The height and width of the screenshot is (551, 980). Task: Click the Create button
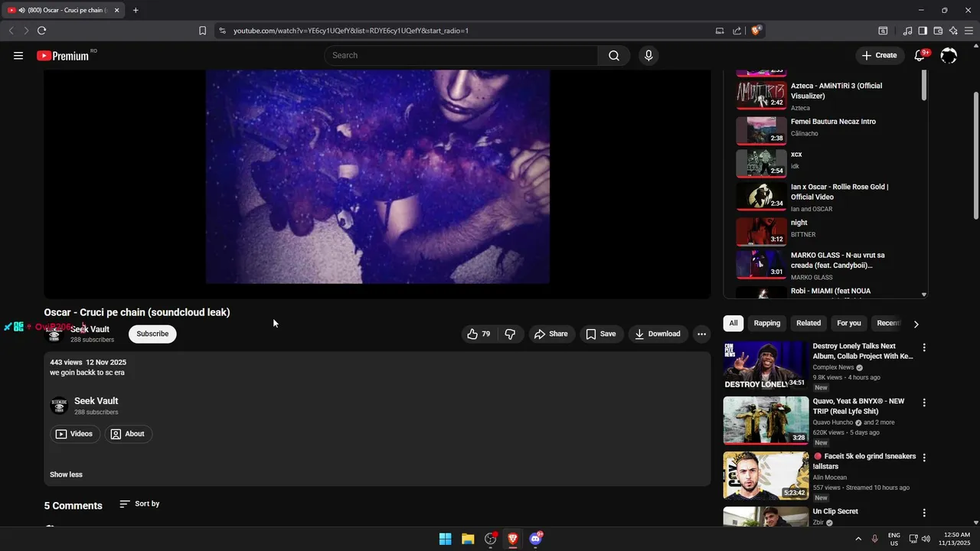[879, 55]
